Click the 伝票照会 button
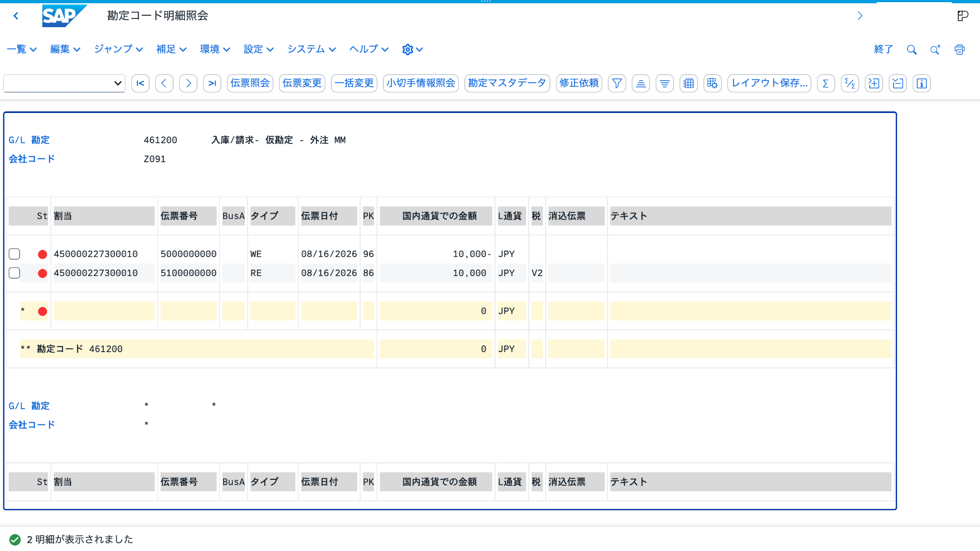This screenshot has width=980, height=551. tap(250, 83)
